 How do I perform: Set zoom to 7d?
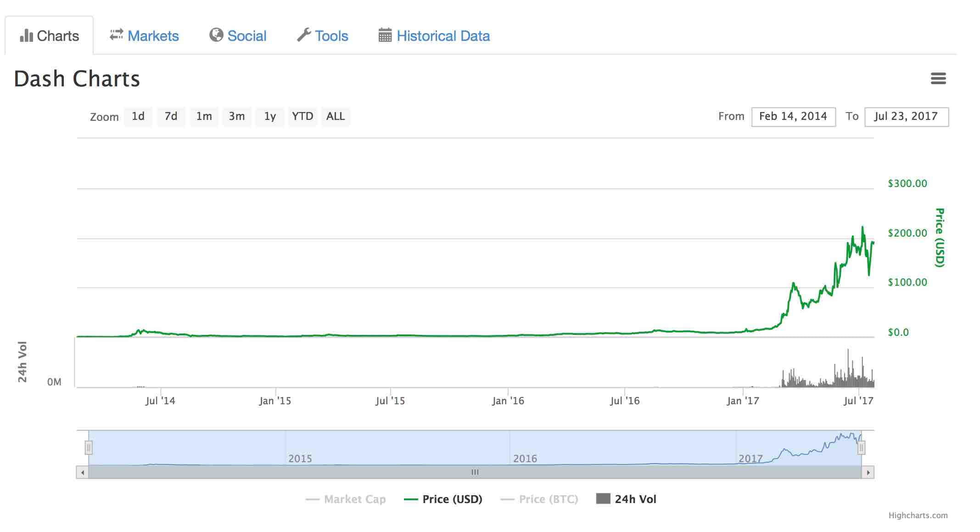coord(171,117)
